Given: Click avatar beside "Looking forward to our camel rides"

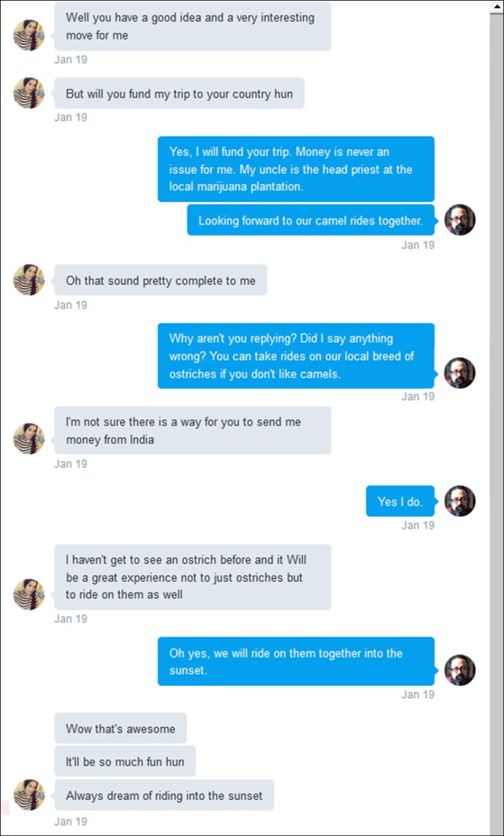Looking at the screenshot, I should click(460, 220).
